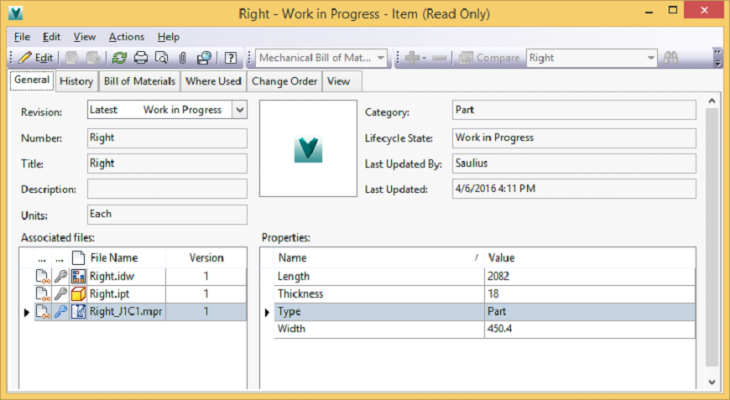Click the scroll up arrow
Image resolution: width=730 pixels, height=400 pixels.
coord(712,101)
